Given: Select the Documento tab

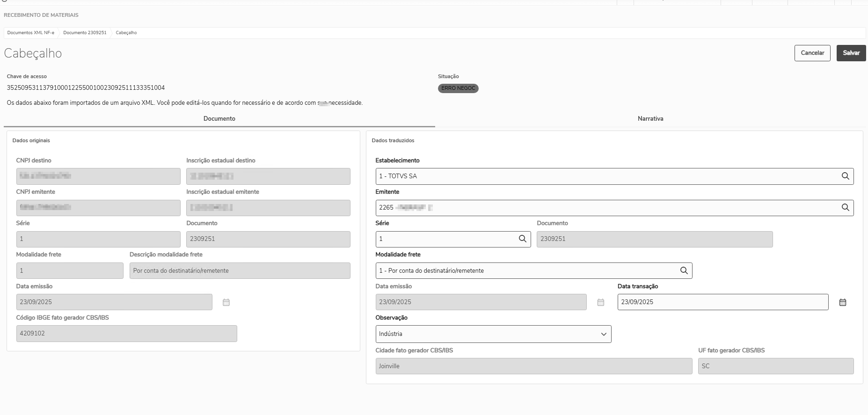Looking at the screenshot, I should (x=219, y=119).
